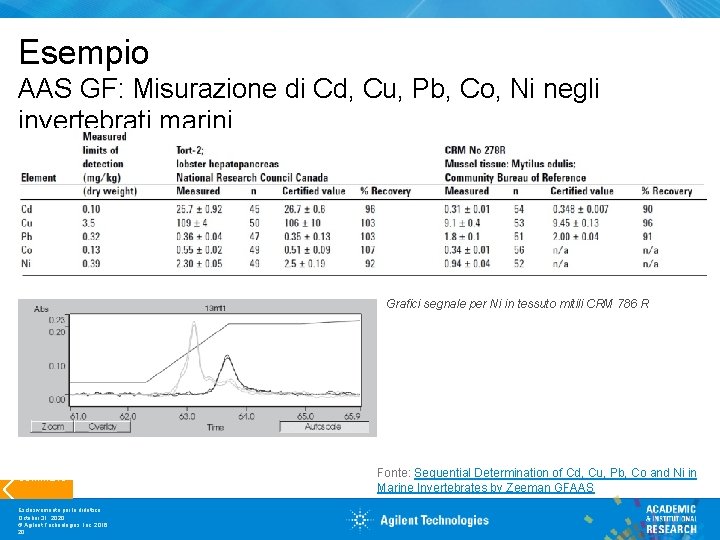This screenshot has width=720, height=540.
Task: Click the Autoscale button under the graph
Action: (x=324, y=427)
